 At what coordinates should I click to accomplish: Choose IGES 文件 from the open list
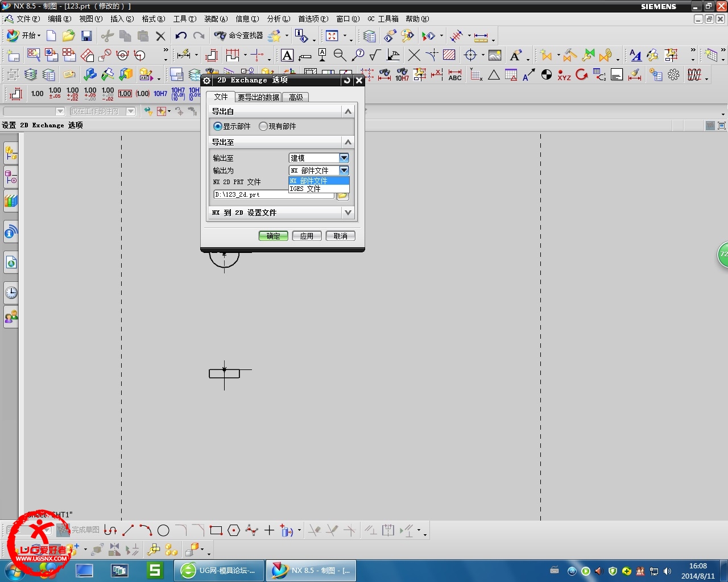(318, 189)
